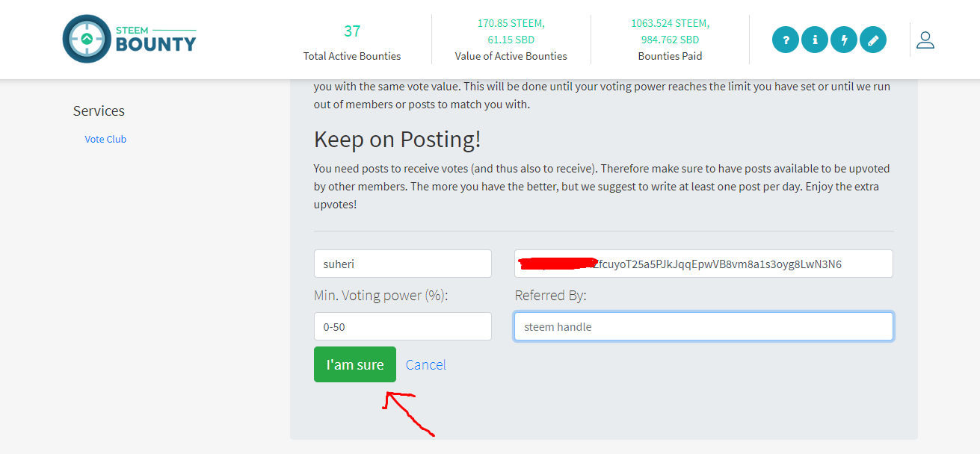This screenshot has width=980, height=454.
Task: Click the 1063.524 STEEM paid amount
Action: click(670, 23)
